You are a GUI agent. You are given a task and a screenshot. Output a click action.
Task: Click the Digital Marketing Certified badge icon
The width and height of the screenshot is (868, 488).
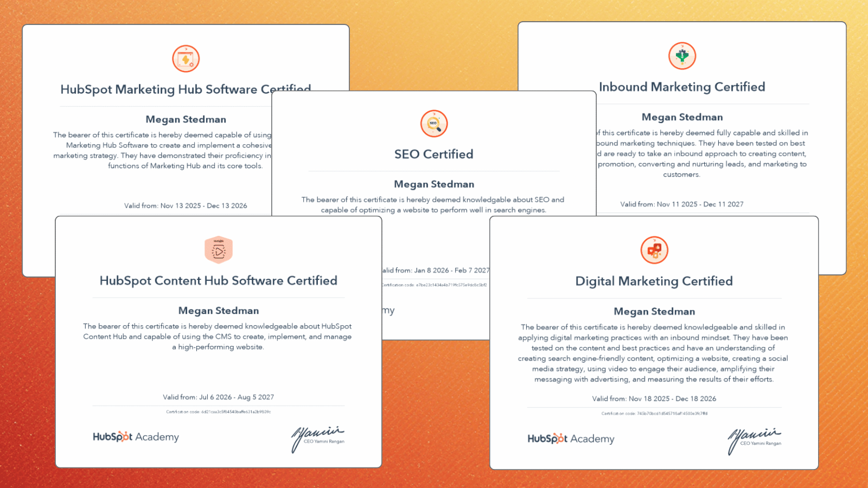point(654,250)
